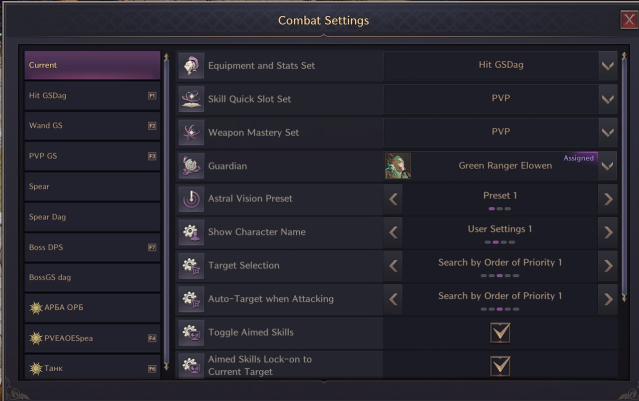Go to next Astral Vision Preset
This screenshot has height=401, width=639.
pyautogui.click(x=607, y=198)
